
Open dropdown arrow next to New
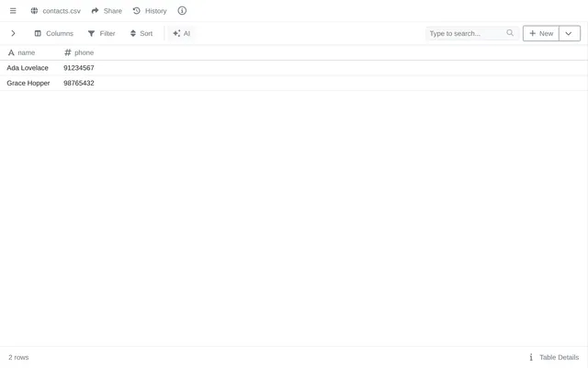click(569, 33)
